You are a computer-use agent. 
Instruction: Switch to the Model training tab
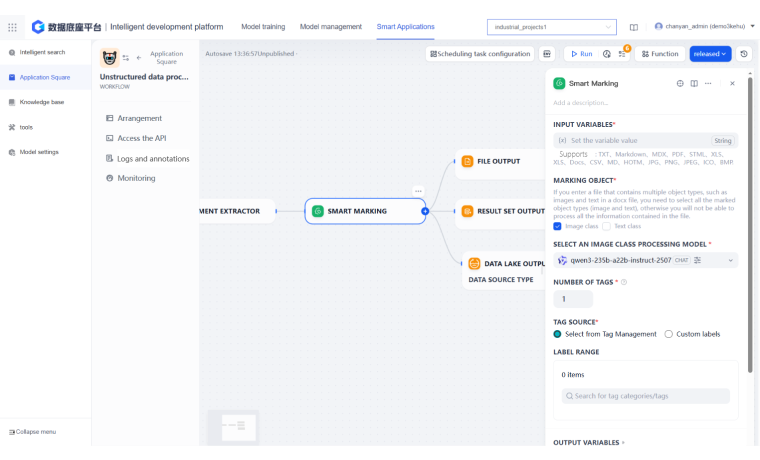pyautogui.click(x=264, y=26)
